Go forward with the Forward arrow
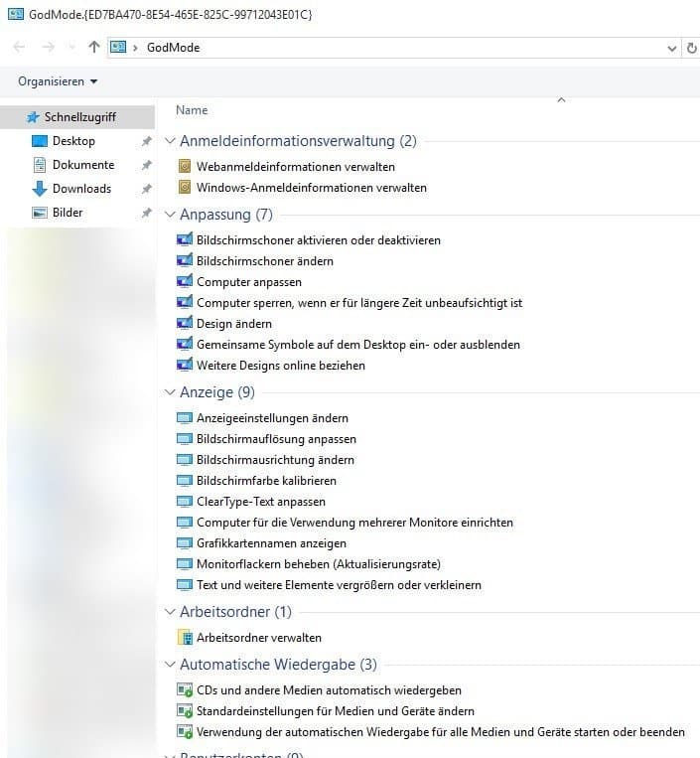The height and width of the screenshot is (758, 700). tap(48, 47)
